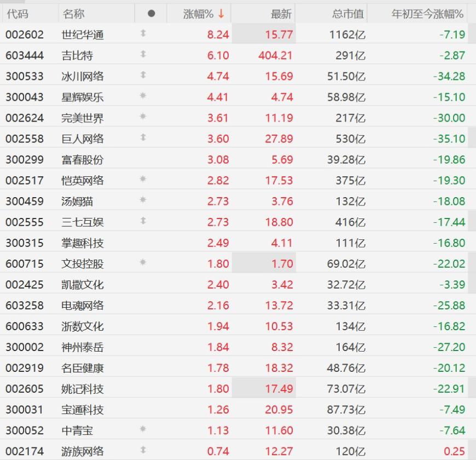Image resolution: width=476 pixels, height=460 pixels.
Task: Select stock name 吉比特
Action: coord(77,56)
